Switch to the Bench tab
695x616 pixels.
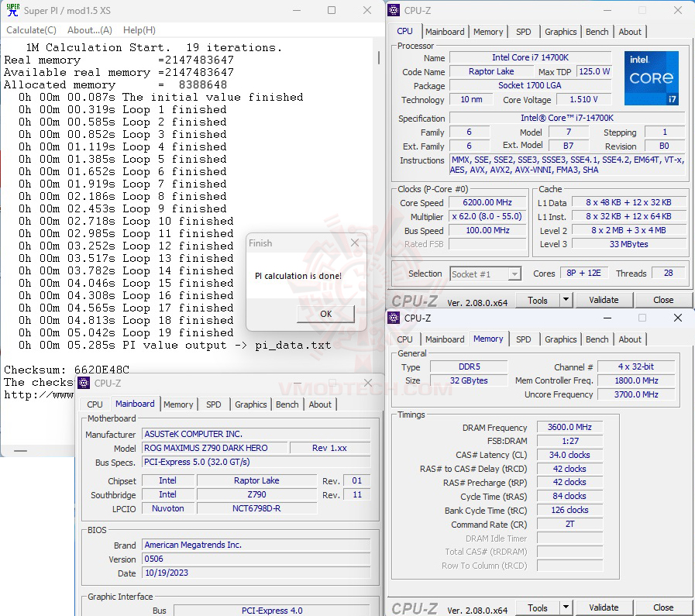click(x=597, y=32)
